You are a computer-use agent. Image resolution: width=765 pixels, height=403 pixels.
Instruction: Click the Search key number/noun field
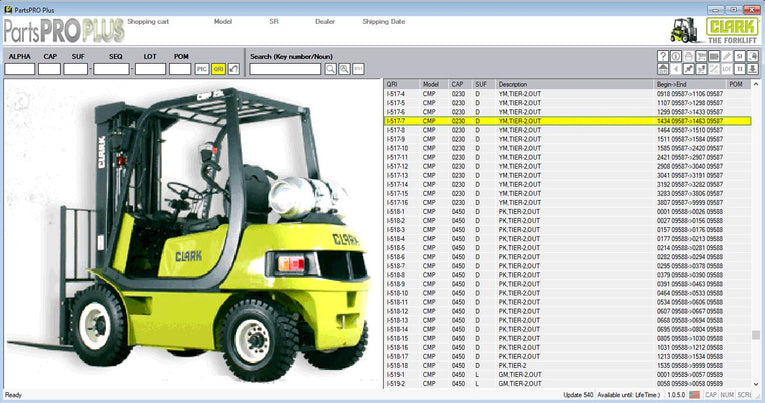click(x=285, y=69)
